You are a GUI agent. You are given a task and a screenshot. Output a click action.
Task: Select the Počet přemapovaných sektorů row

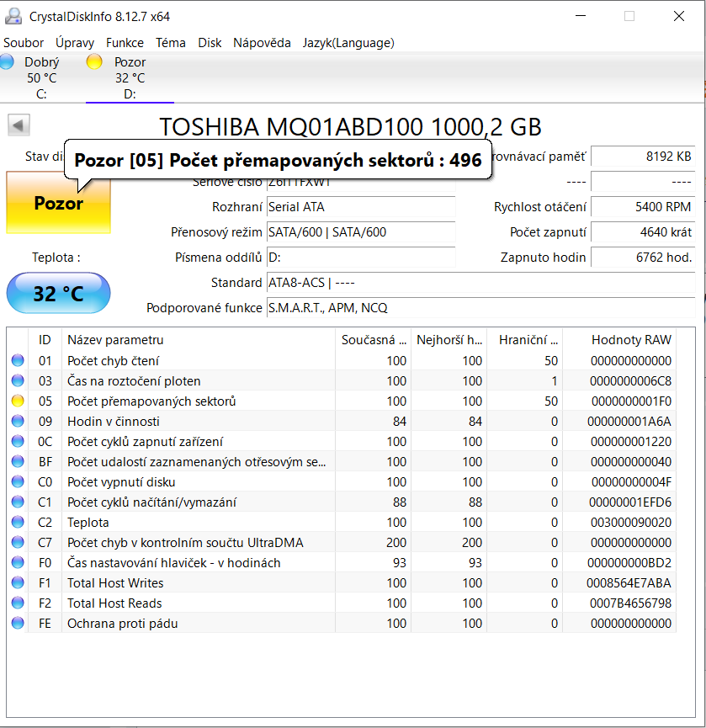151,401
